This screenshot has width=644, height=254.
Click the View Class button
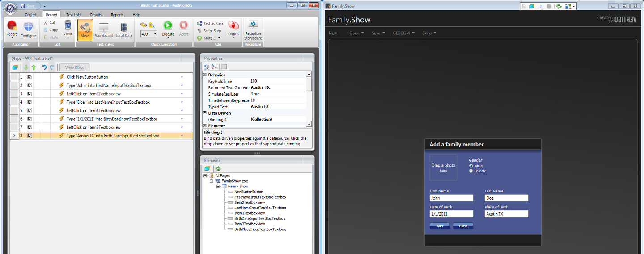click(75, 67)
